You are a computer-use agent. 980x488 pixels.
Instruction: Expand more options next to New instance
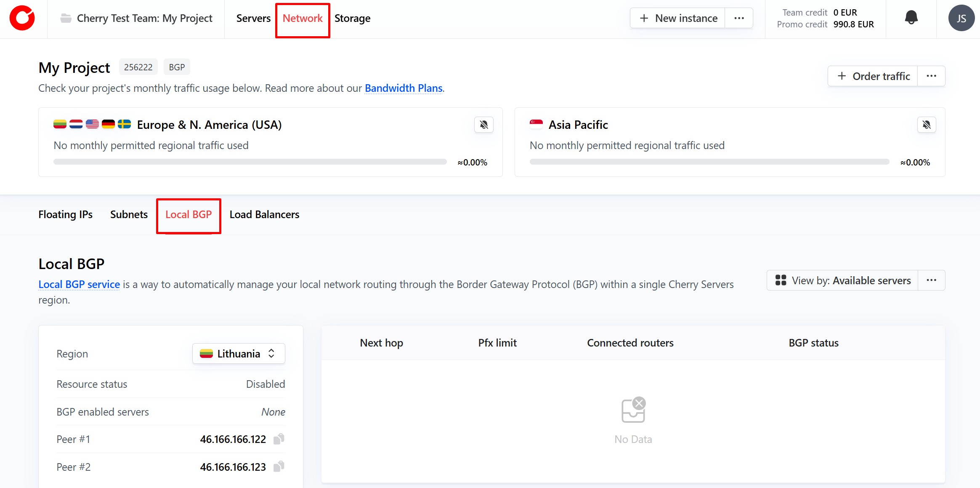pos(739,18)
